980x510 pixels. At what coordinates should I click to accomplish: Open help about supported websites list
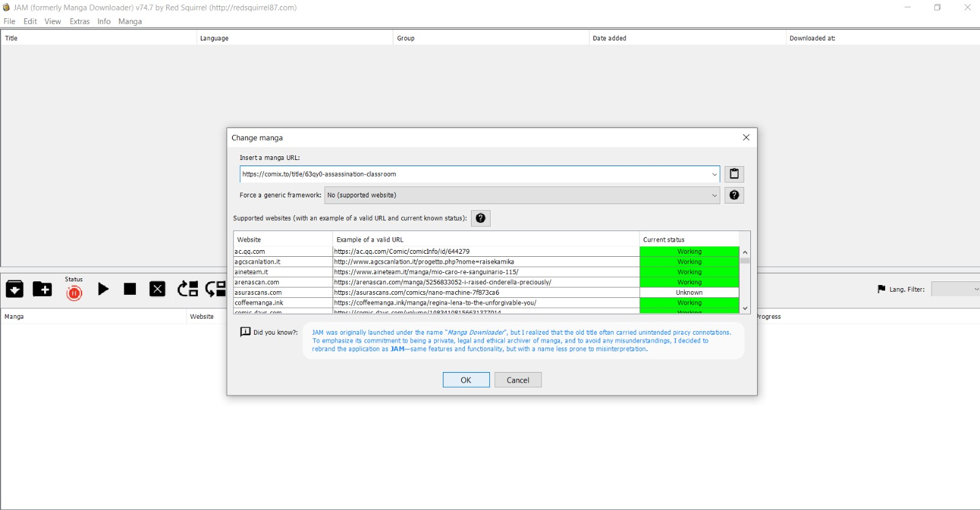coord(481,218)
